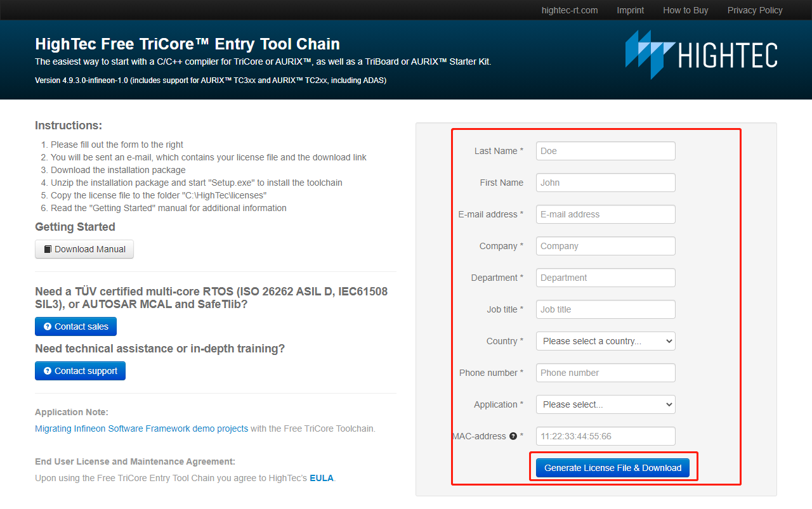Click the Last Name input field
Screen dimensions: 812x509
click(605, 150)
